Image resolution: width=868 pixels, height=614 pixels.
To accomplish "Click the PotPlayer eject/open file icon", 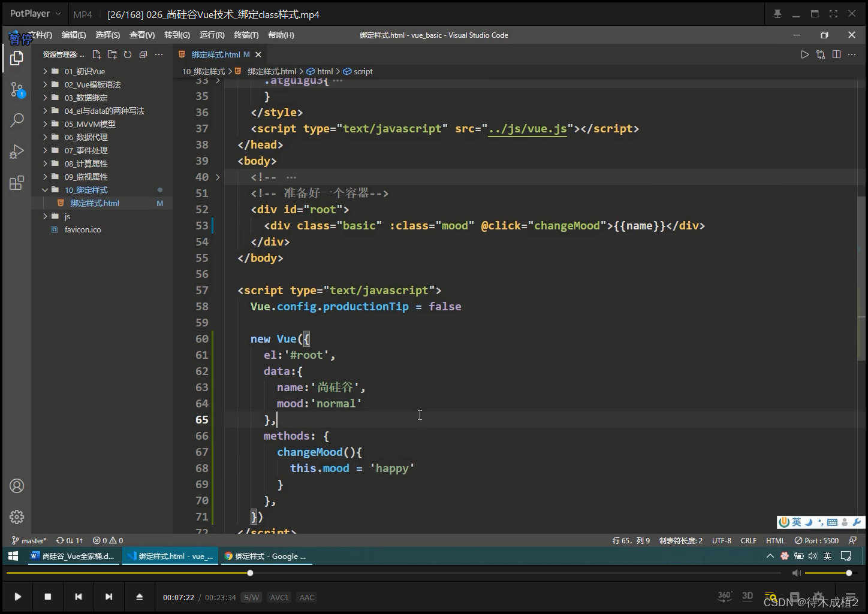I will [x=139, y=597].
